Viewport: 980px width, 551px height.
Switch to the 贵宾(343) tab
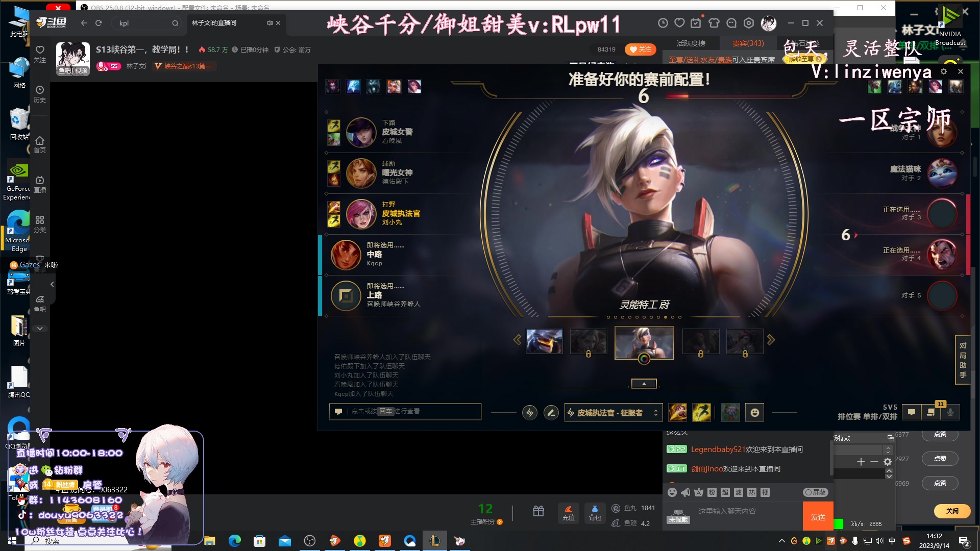pos(747,43)
